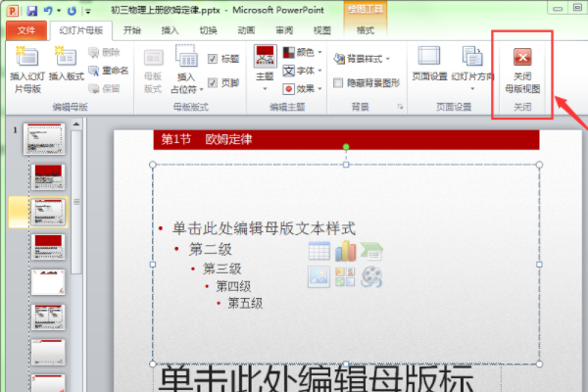Open the Background group dialog launcher
Image resolution: width=588 pixels, height=392 pixels.
(400, 107)
